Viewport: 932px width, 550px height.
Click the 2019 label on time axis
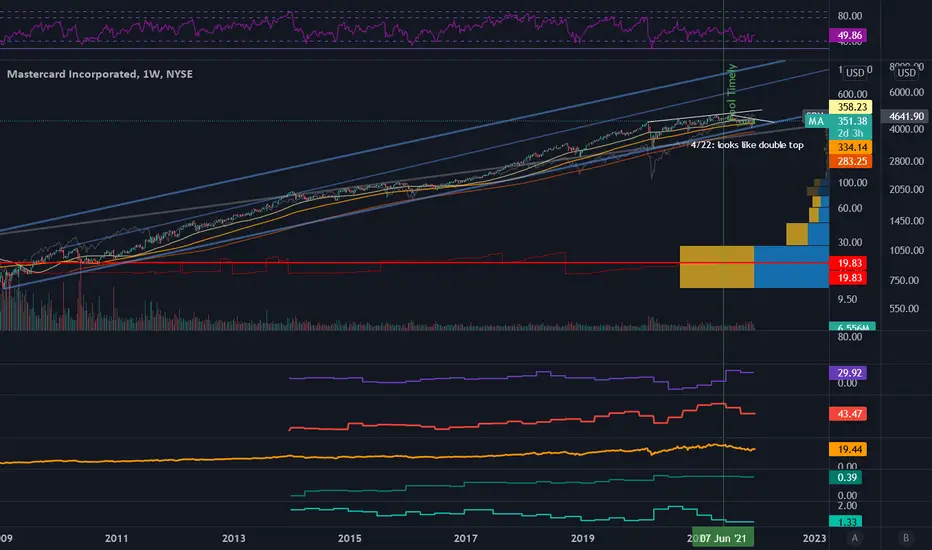[x=582, y=538]
